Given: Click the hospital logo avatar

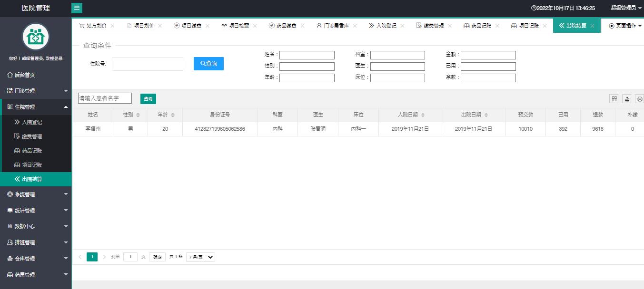Looking at the screenshot, I should point(36,37).
